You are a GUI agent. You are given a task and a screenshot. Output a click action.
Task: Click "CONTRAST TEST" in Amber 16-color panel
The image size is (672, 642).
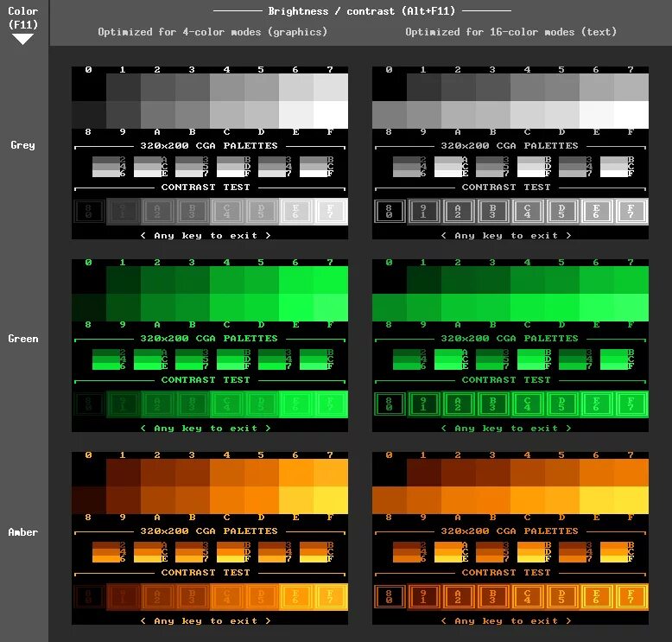[x=505, y=572]
